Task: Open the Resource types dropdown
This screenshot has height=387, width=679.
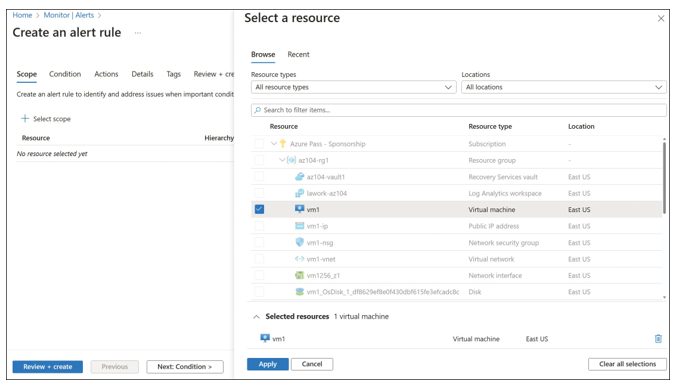Action: [x=353, y=87]
